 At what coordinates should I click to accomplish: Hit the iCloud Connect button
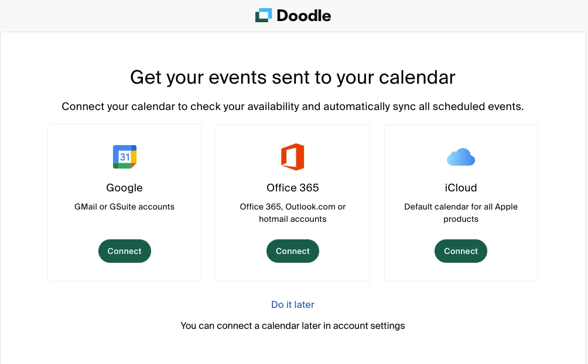pyautogui.click(x=461, y=251)
